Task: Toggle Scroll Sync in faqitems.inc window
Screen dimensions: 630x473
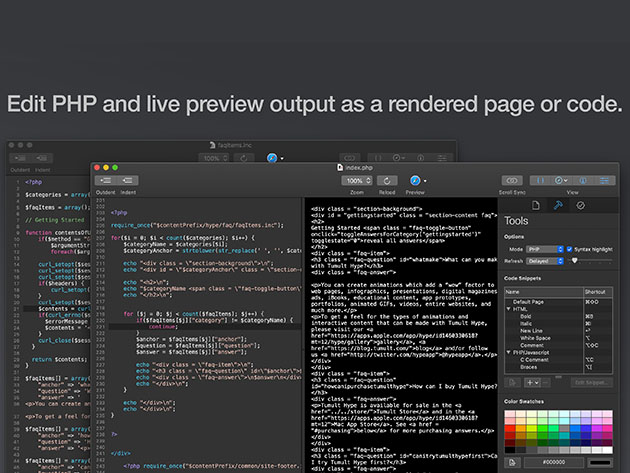Action: pos(350,158)
